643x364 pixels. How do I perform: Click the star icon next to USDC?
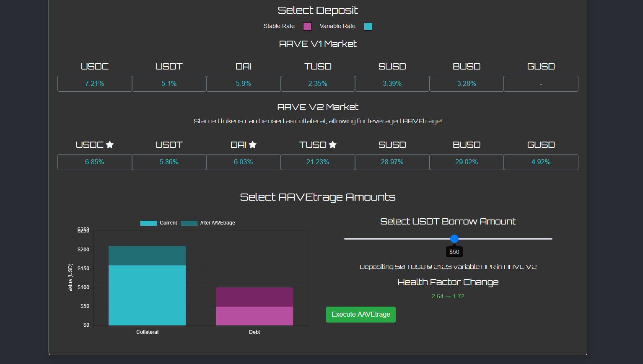[x=110, y=145]
